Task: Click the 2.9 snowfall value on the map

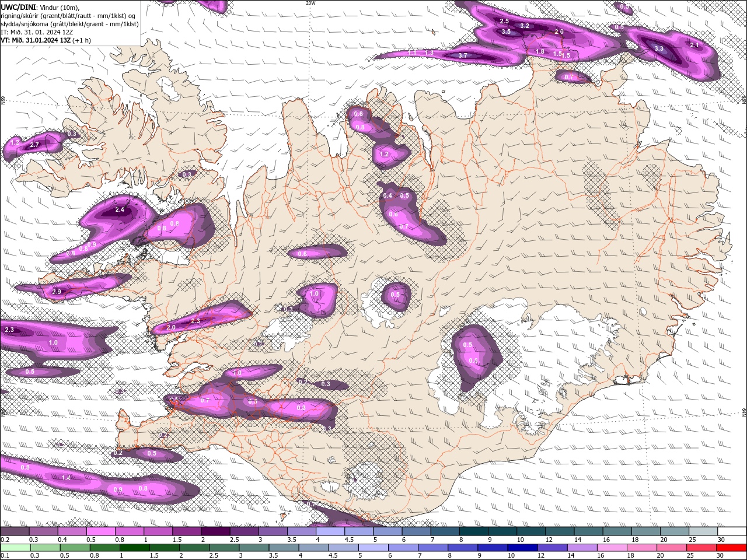Action: [57, 292]
